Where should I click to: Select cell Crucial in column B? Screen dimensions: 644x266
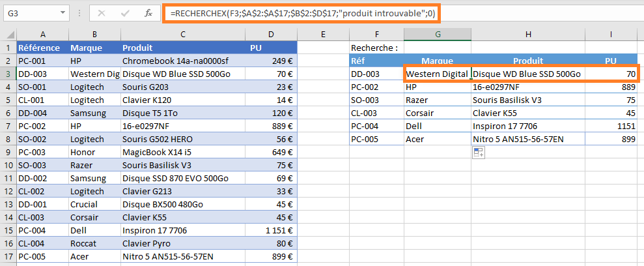(x=94, y=205)
